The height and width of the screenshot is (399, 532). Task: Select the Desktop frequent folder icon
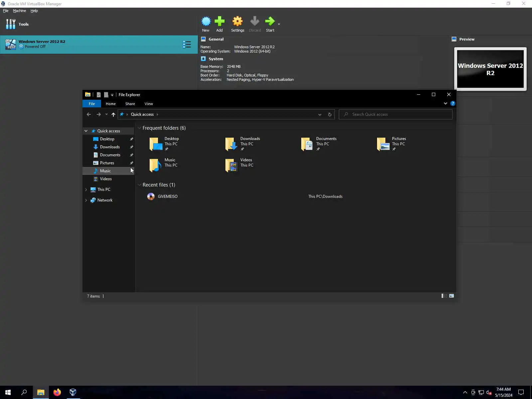(156, 144)
